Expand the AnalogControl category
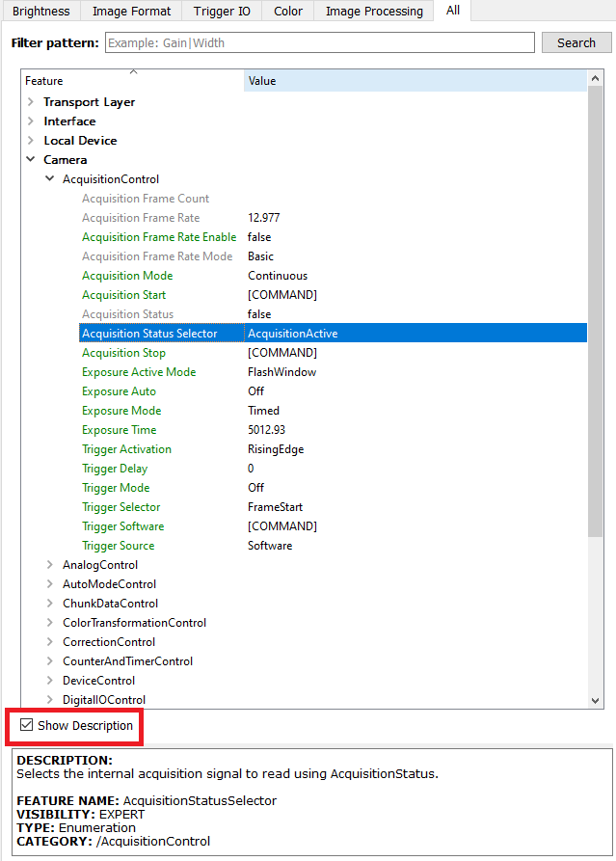 (x=50, y=565)
